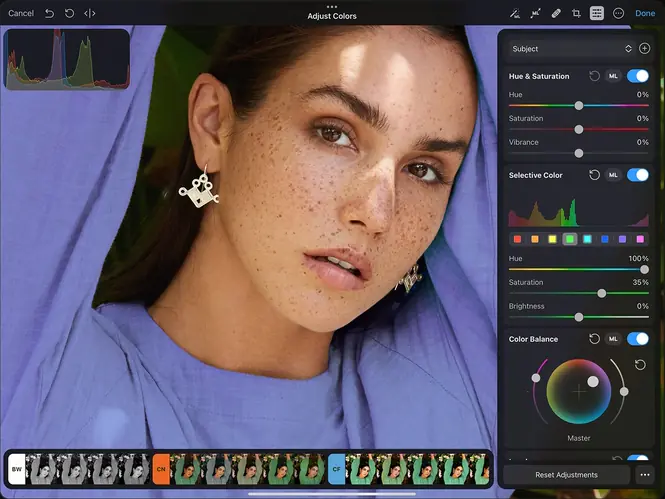
Task: Select the orange selective color swatch
Action: click(x=535, y=239)
